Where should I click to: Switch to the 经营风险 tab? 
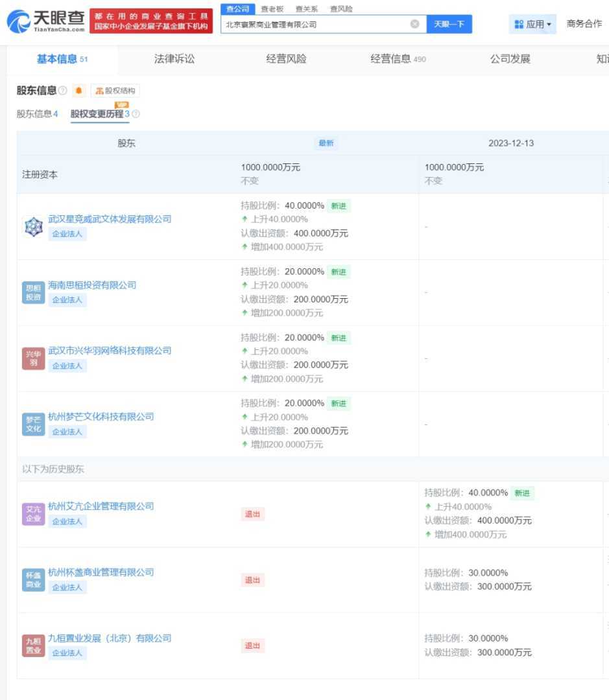coord(286,59)
